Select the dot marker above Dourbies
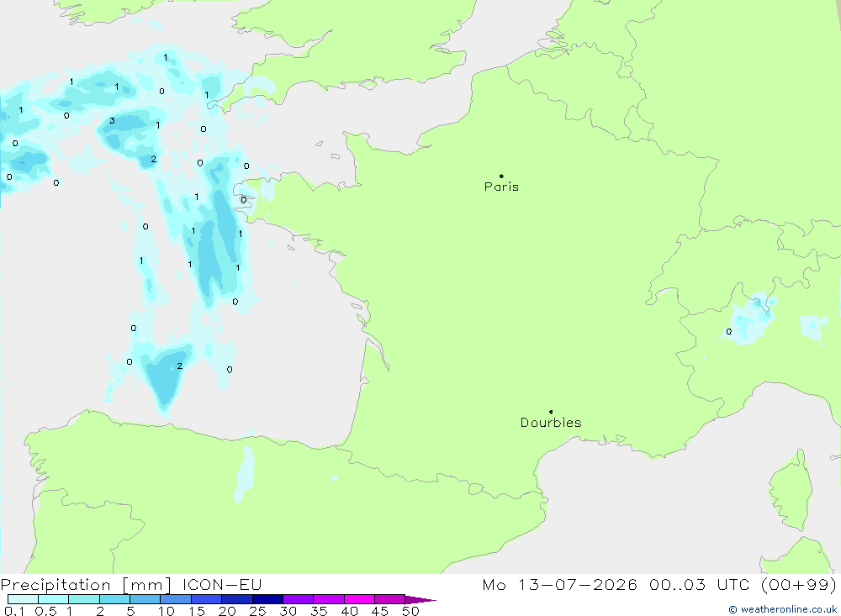This screenshot has width=841, height=616. tap(551, 412)
